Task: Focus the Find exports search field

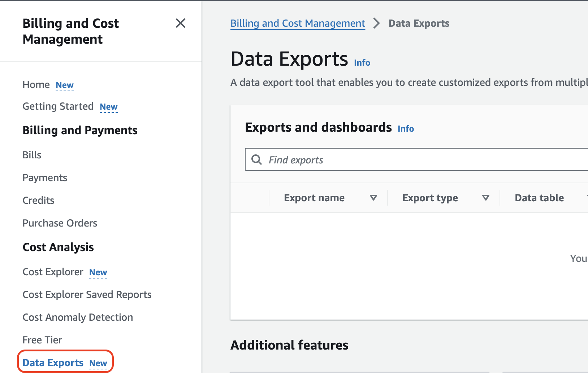Action: click(416, 159)
